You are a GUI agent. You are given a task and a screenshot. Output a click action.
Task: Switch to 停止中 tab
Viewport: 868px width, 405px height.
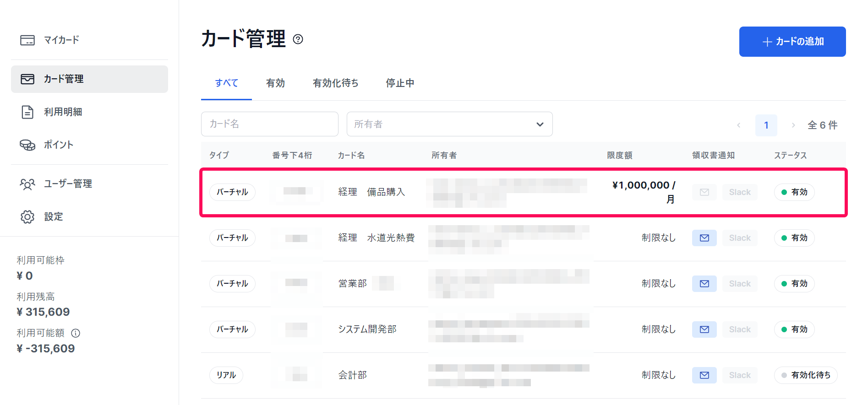tap(400, 83)
